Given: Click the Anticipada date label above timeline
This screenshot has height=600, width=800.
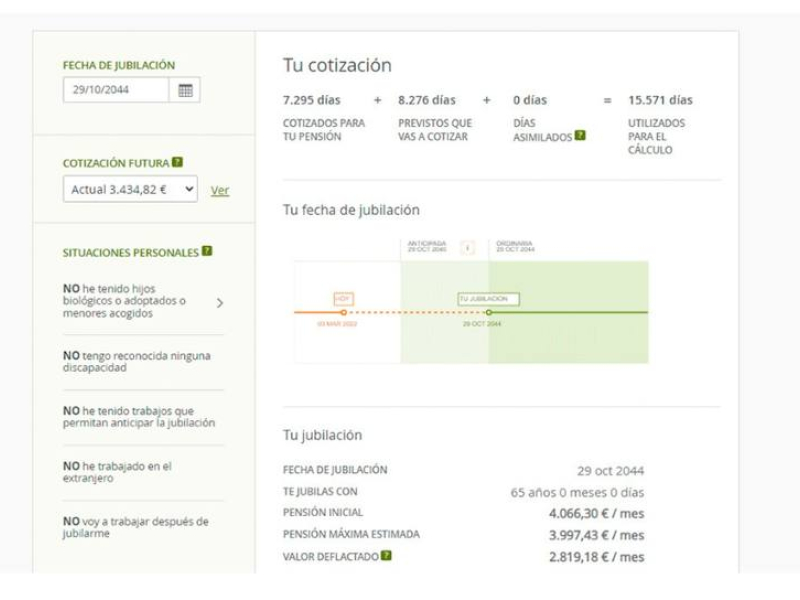Looking at the screenshot, I should 426,246.
